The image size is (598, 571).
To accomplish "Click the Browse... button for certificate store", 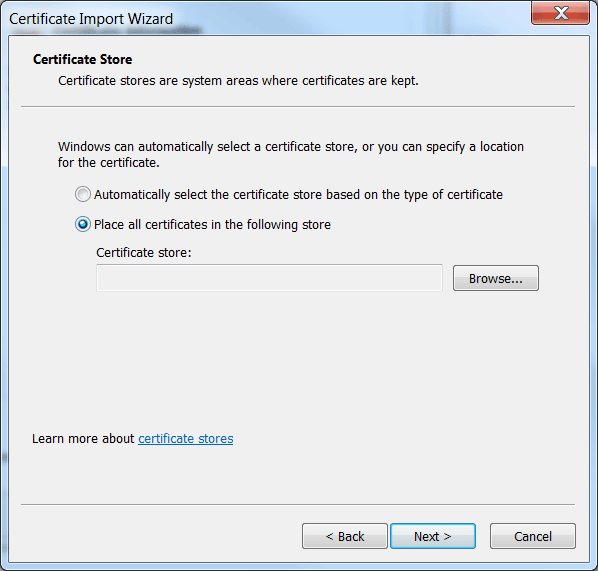I will [x=496, y=278].
